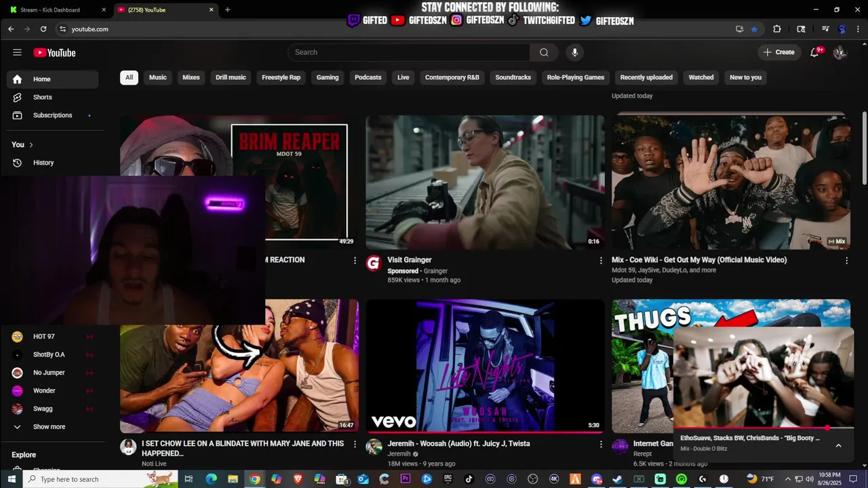868x488 pixels.
Task: Open the notifications bell
Action: coord(815,52)
